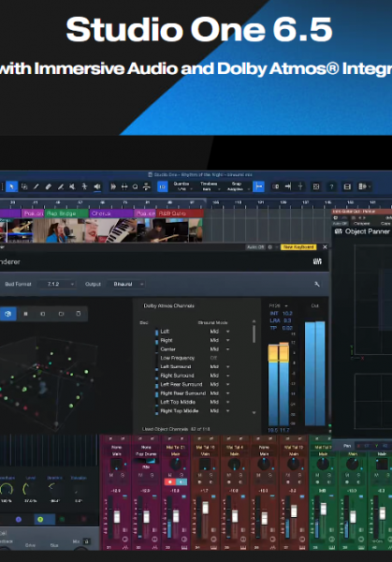Select the Range tool
The height and width of the screenshot is (562, 392).
click(x=24, y=186)
